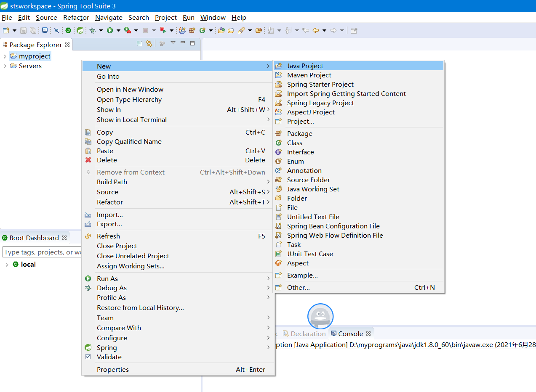Click the Debug bug icon in toolbar
536x392 pixels.
(x=92, y=30)
